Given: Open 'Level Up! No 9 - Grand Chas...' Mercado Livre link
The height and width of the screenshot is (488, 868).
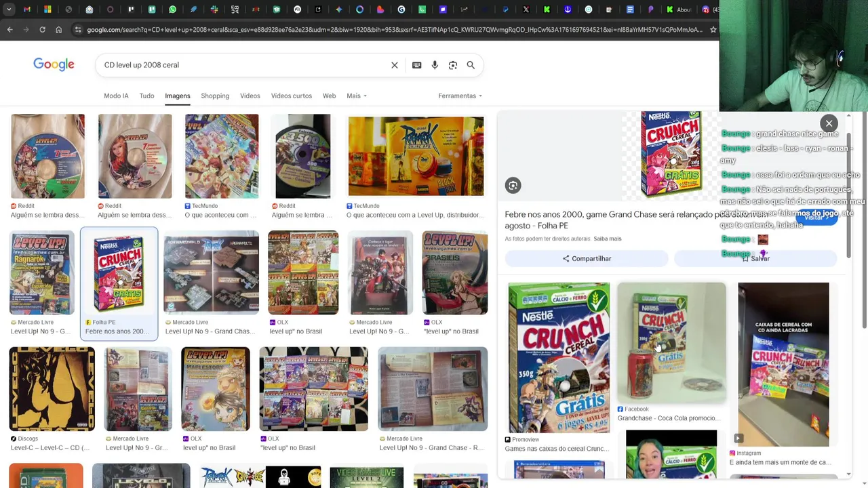Looking at the screenshot, I should tap(210, 331).
